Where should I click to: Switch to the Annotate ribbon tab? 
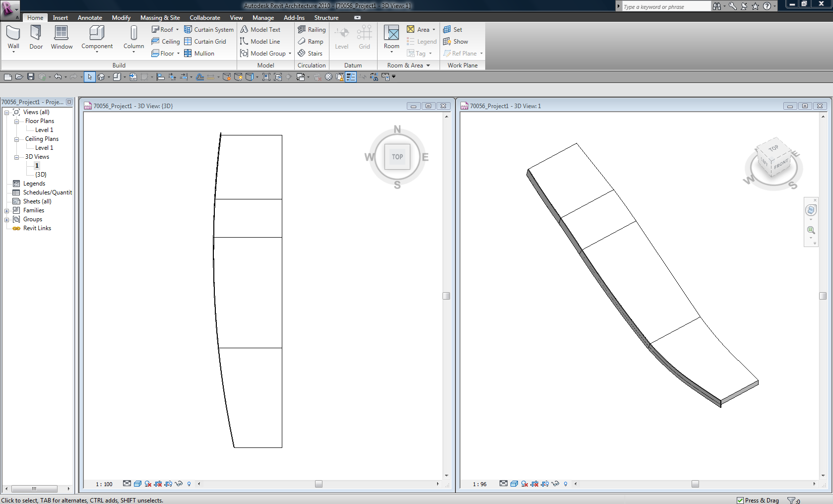pyautogui.click(x=90, y=18)
